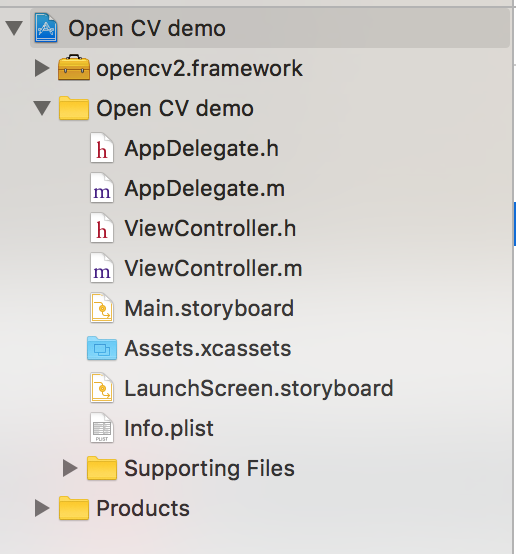Screen dimensions: 516x554
Task: Click the Assets.xcassets blue folder icon
Action: (102, 348)
